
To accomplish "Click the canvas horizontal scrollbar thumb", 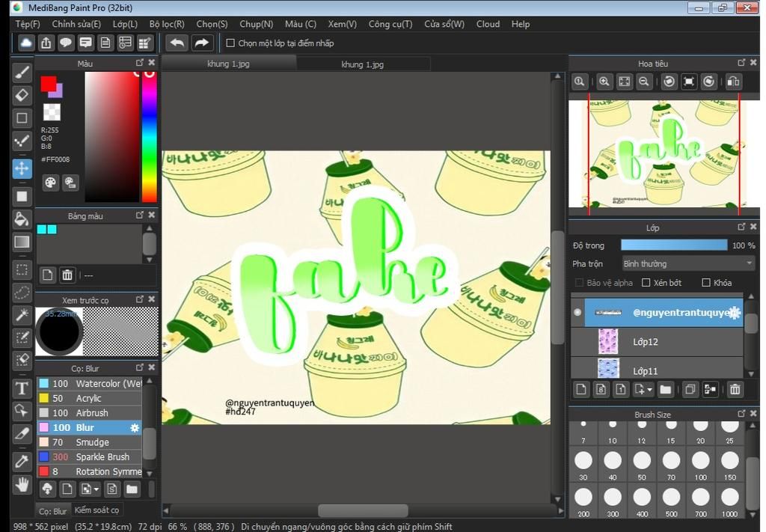I will point(363,510).
